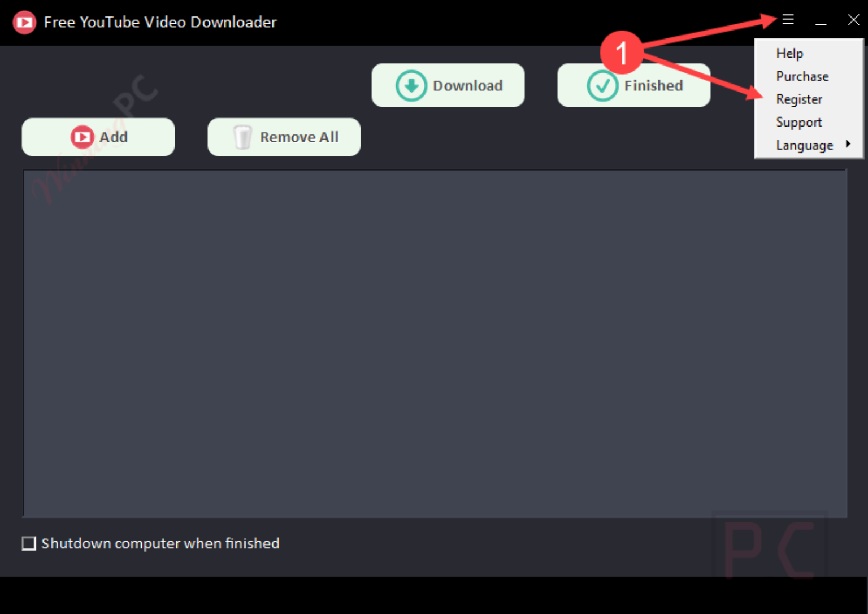Open the Register menu entry
The height and width of the screenshot is (614, 868).
(799, 99)
